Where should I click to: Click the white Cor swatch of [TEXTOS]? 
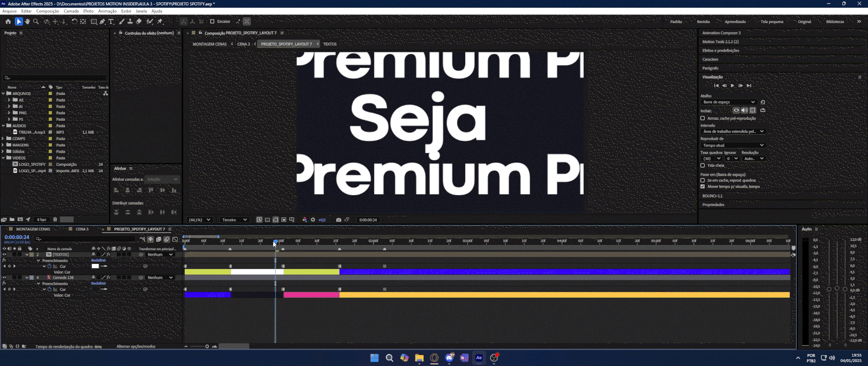click(95, 266)
